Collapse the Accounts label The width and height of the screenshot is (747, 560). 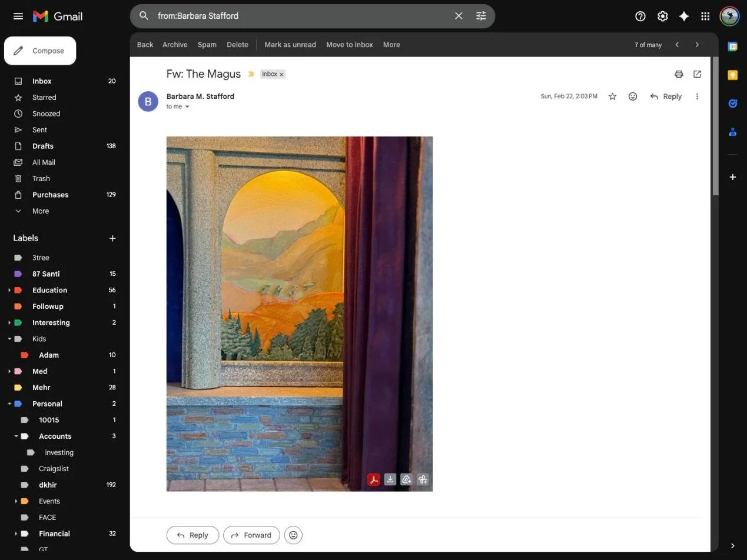point(16,436)
